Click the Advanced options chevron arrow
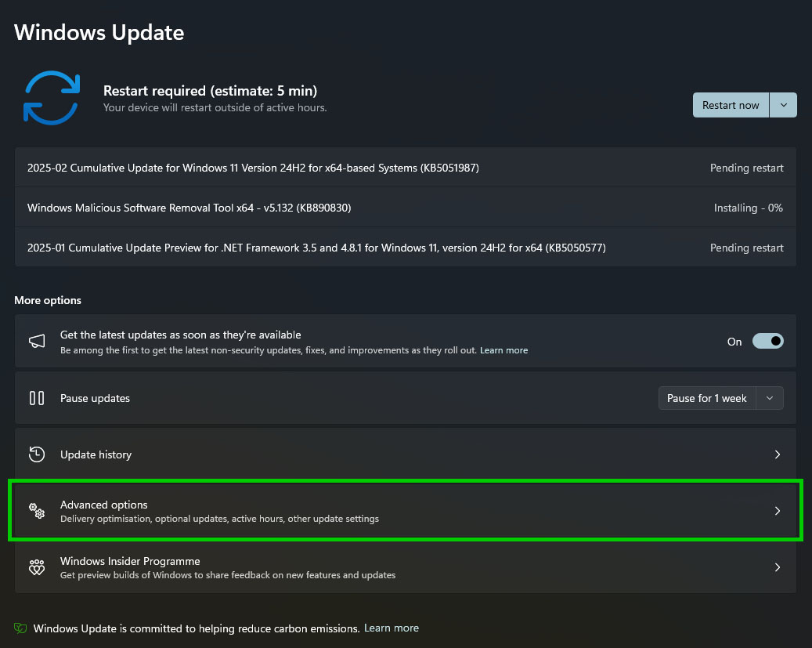This screenshot has height=648, width=812. coord(777,511)
